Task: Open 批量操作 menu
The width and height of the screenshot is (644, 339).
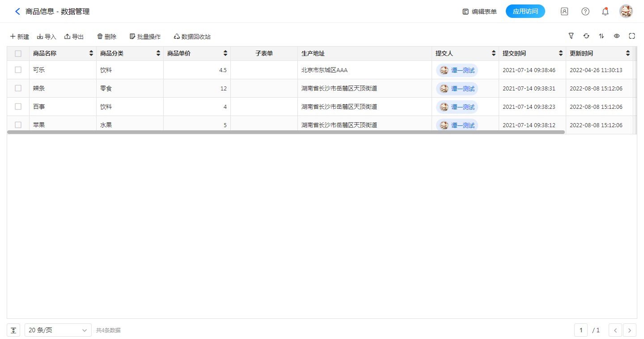Action: click(145, 37)
